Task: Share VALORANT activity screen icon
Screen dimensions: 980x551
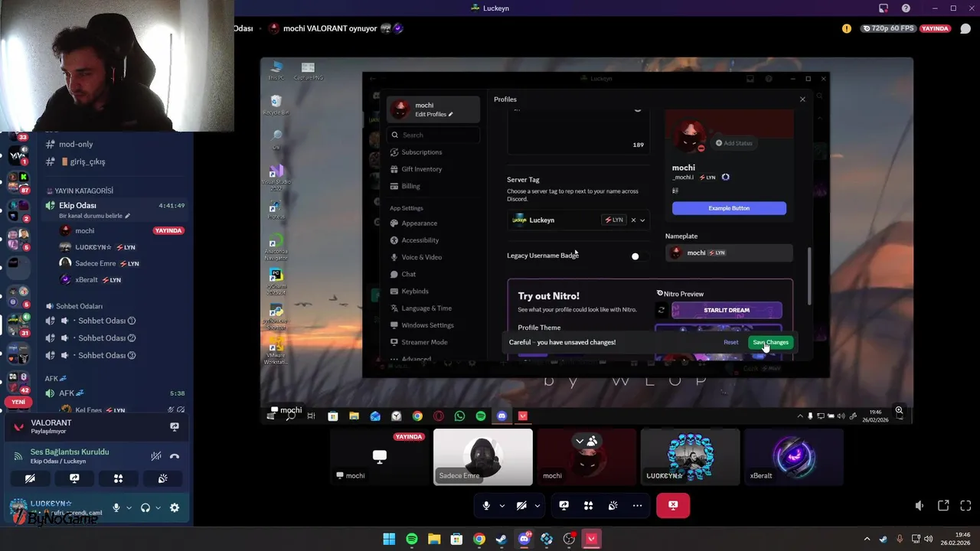Action: pos(174,426)
